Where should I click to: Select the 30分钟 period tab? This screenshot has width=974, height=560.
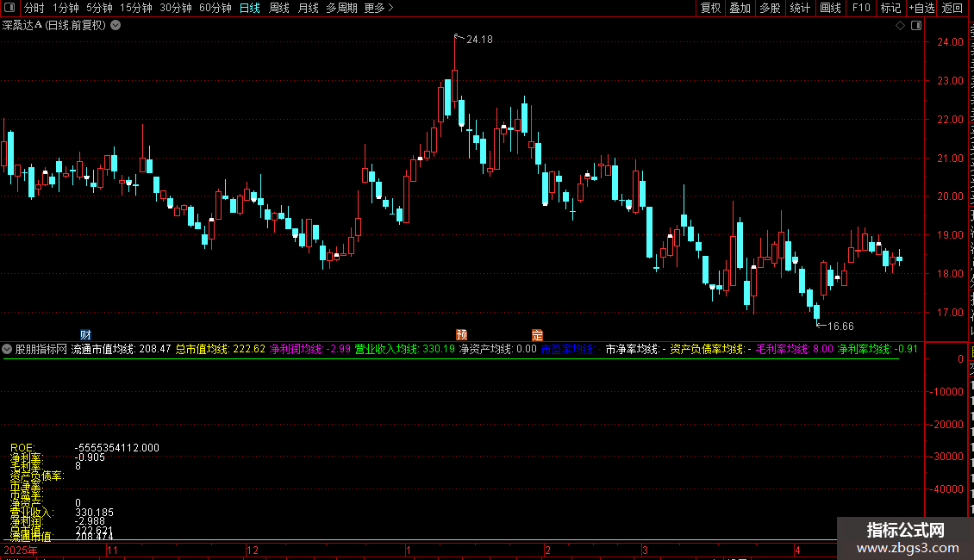[176, 8]
